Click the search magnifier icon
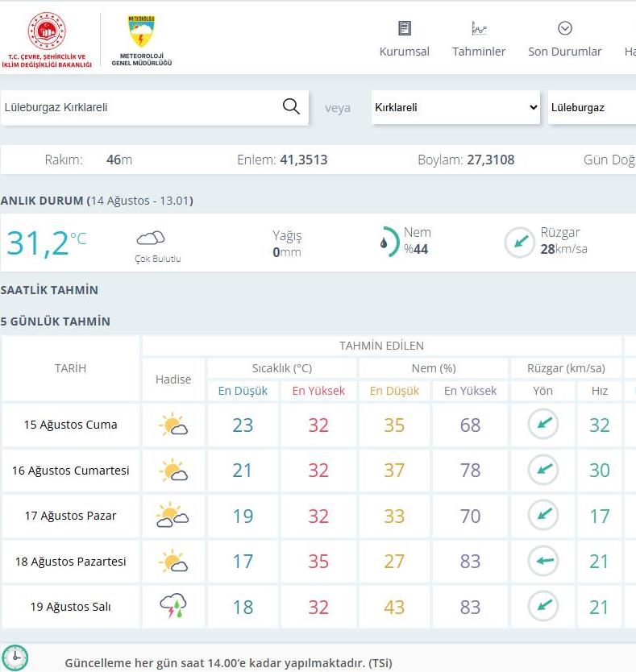This screenshot has width=636, height=672. coord(291,107)
